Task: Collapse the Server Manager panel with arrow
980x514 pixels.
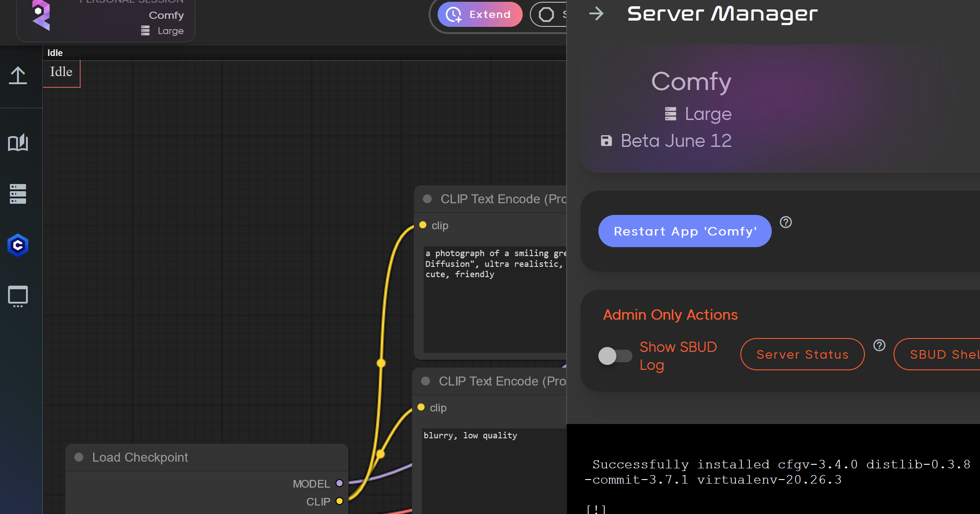Action: coord(596,13)
